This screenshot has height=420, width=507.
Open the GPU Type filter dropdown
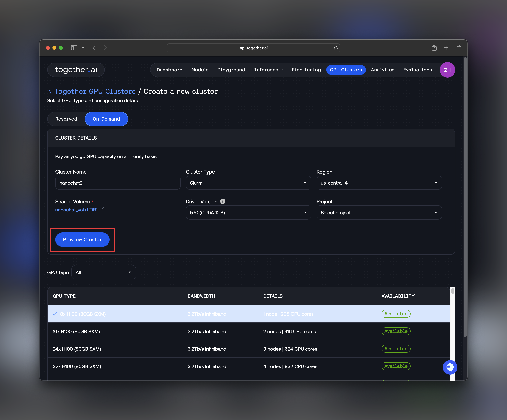pyautogui.click(x=104, y=272)
